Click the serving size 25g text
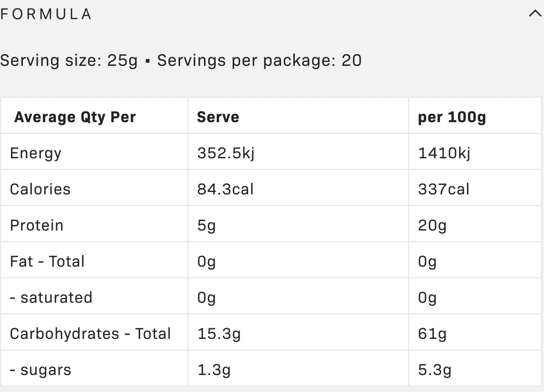Screen dimensions: 544x392 [x=69, y=61]
